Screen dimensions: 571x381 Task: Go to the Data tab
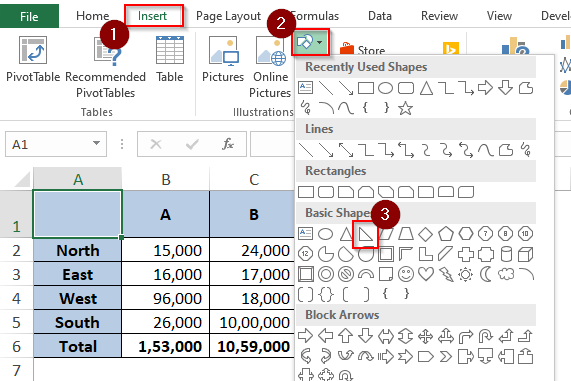tap(380, 16)
